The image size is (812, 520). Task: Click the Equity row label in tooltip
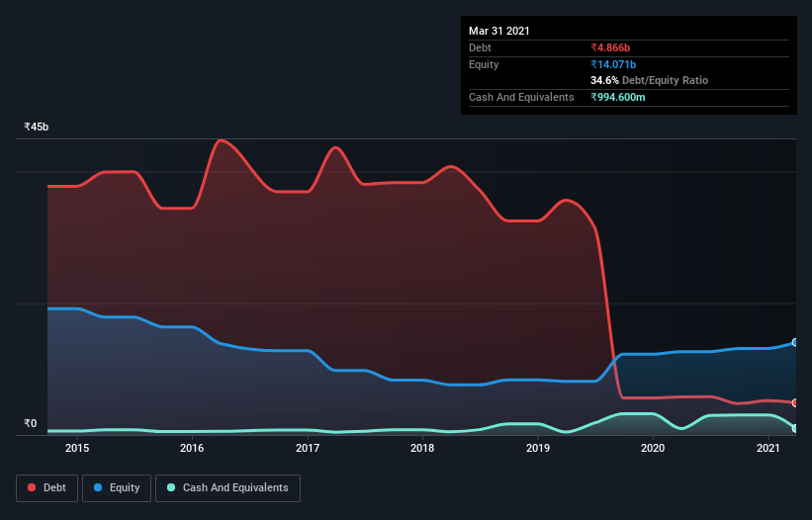484,64
